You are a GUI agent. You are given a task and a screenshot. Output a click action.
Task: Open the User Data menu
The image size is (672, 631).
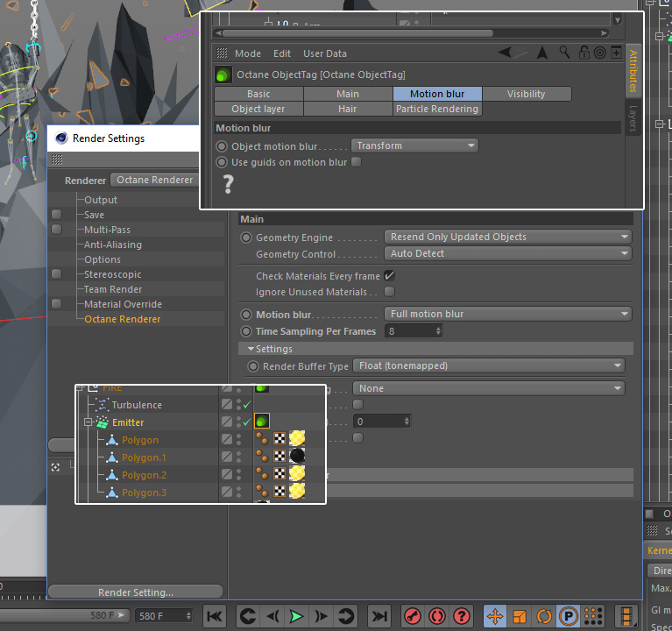(325, 53)
